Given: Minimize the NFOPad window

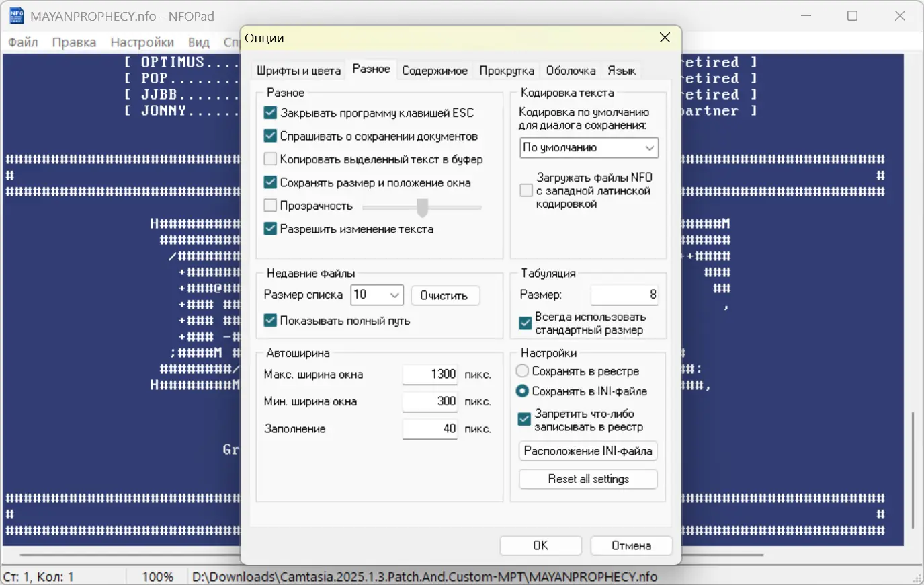Looking at the screenshot, I should tap(806, 16).
